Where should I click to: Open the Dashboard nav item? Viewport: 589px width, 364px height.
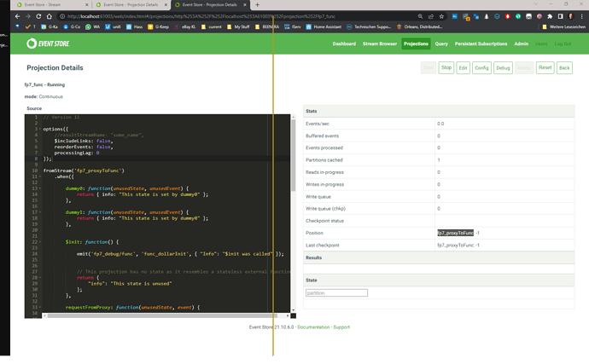(344, 44)
